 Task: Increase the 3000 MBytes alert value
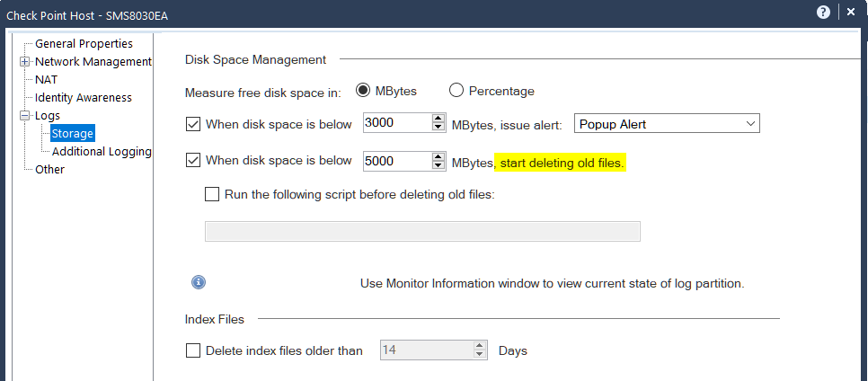[x=438, y=119]
